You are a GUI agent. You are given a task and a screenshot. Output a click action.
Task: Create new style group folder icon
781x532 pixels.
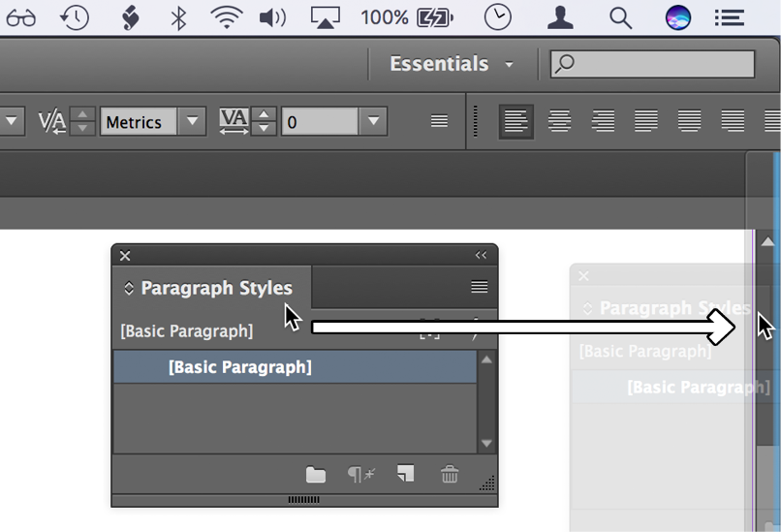[316, 474]
